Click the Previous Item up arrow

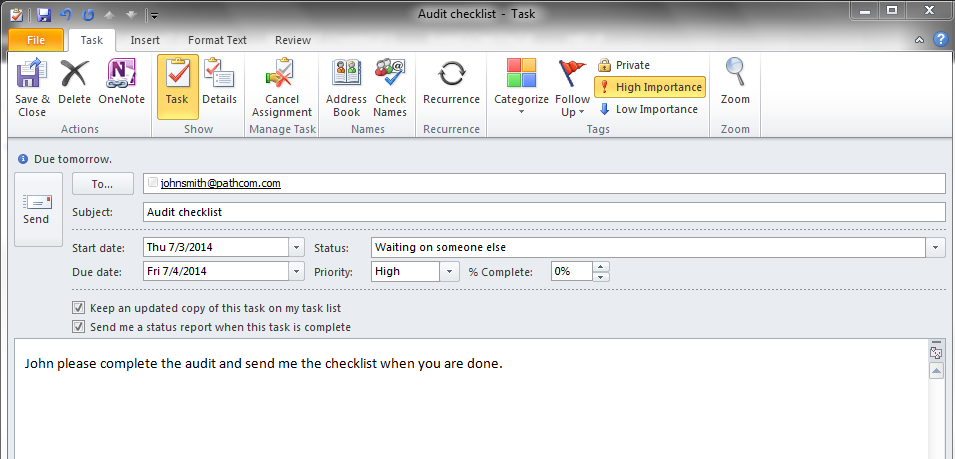tap(111, 15)
